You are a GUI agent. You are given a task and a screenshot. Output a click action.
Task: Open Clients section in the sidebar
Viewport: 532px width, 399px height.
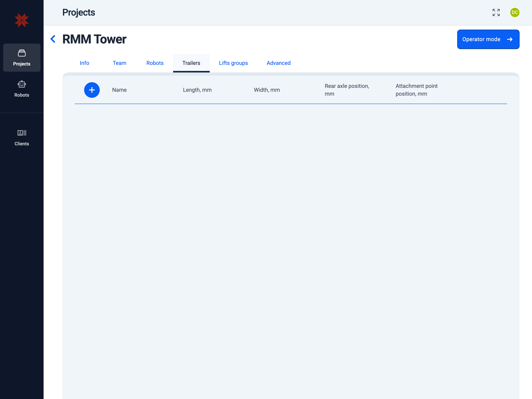(x=22, y=137)
